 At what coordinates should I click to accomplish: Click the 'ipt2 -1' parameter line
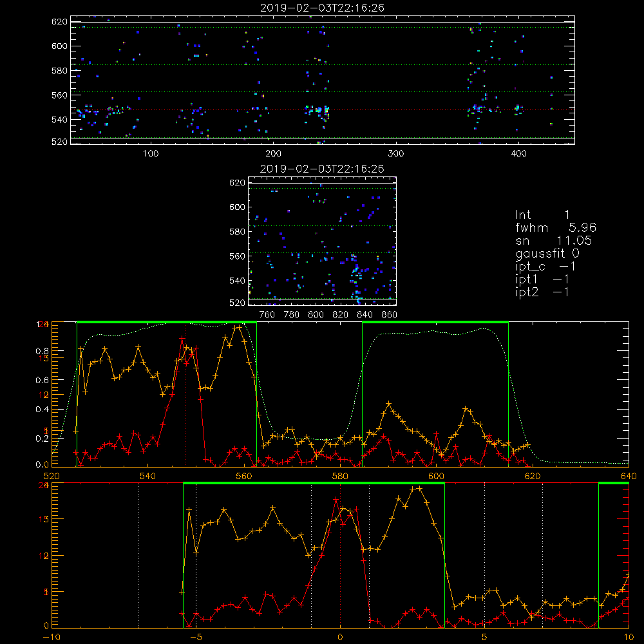(x=542, y=292)
